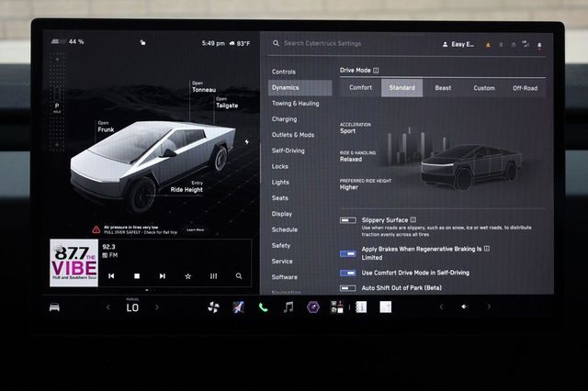Tap Drive Mode info icon

coord(376,71)
